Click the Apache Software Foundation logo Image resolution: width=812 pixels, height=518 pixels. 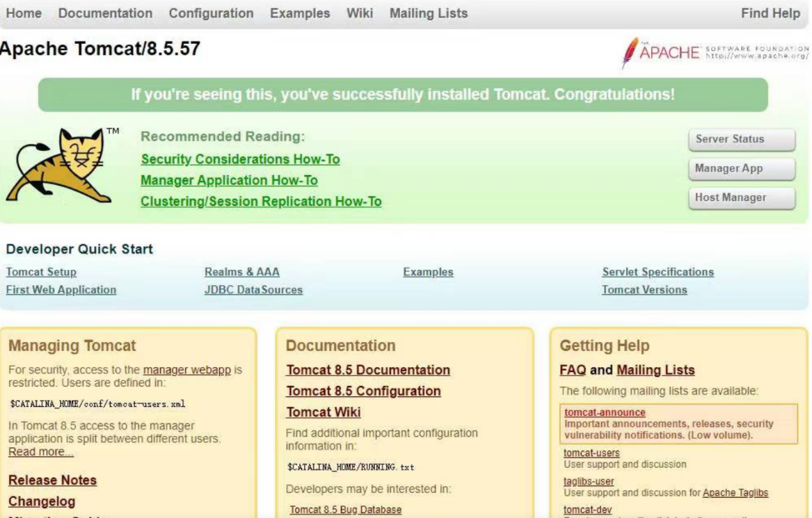[x=715, y=52]
